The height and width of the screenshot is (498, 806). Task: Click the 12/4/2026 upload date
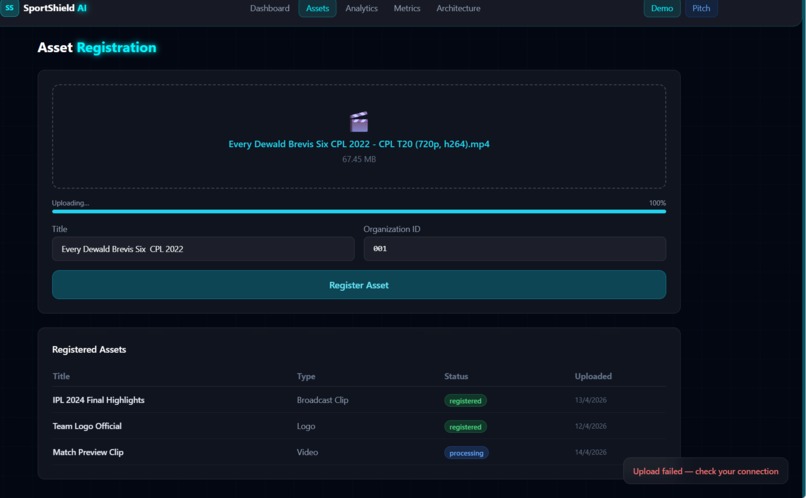(x=591, y=426)
